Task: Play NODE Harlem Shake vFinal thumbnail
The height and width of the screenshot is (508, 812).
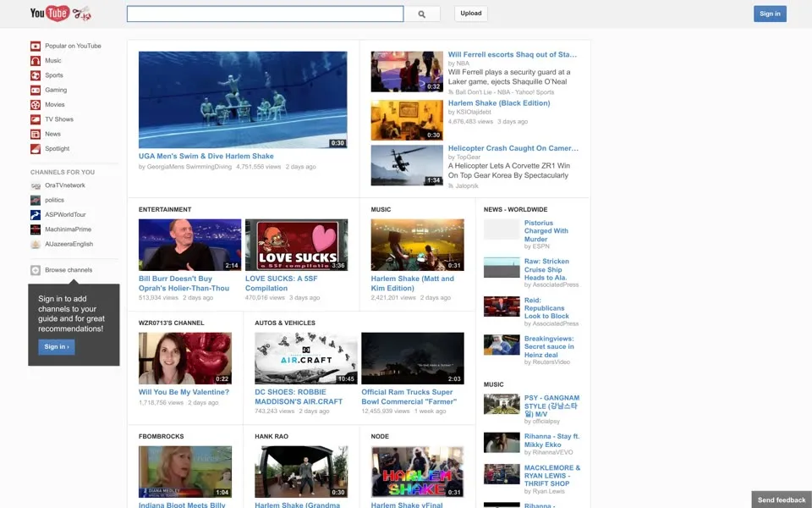Action: (x=417, y=472)
